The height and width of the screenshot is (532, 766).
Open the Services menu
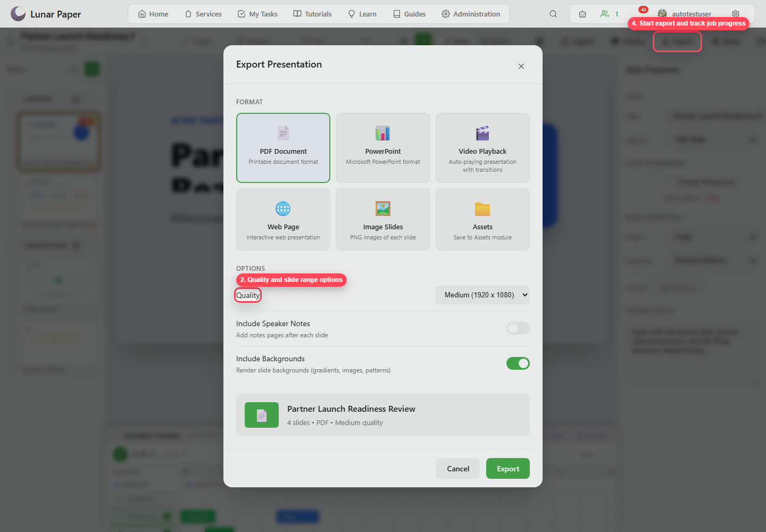point(203,14)
